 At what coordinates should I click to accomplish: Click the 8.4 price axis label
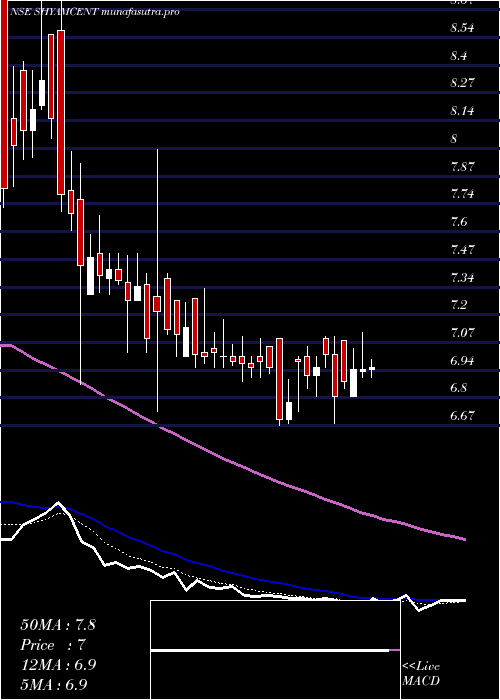pyautogui.click(x=460, y=56)
